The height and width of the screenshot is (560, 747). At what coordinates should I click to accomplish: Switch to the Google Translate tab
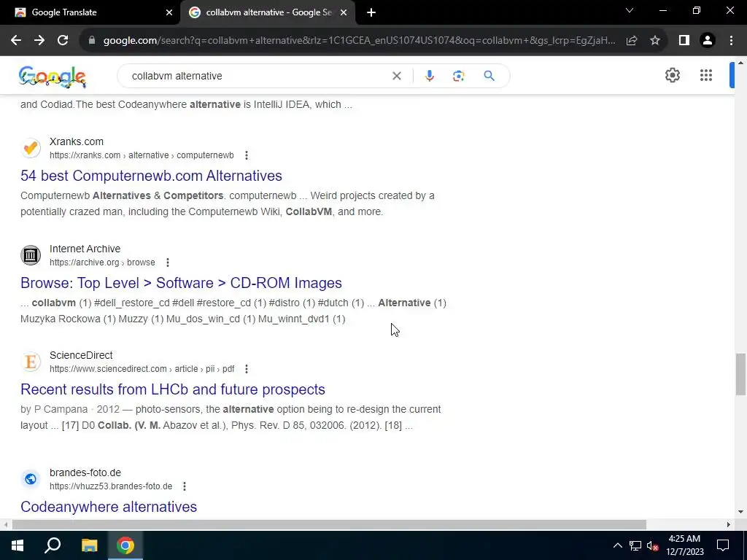90,12
